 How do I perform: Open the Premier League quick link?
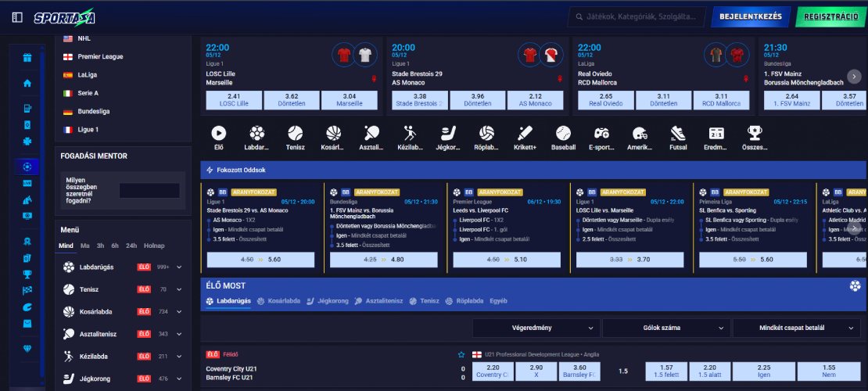click(x=100, y=56)
